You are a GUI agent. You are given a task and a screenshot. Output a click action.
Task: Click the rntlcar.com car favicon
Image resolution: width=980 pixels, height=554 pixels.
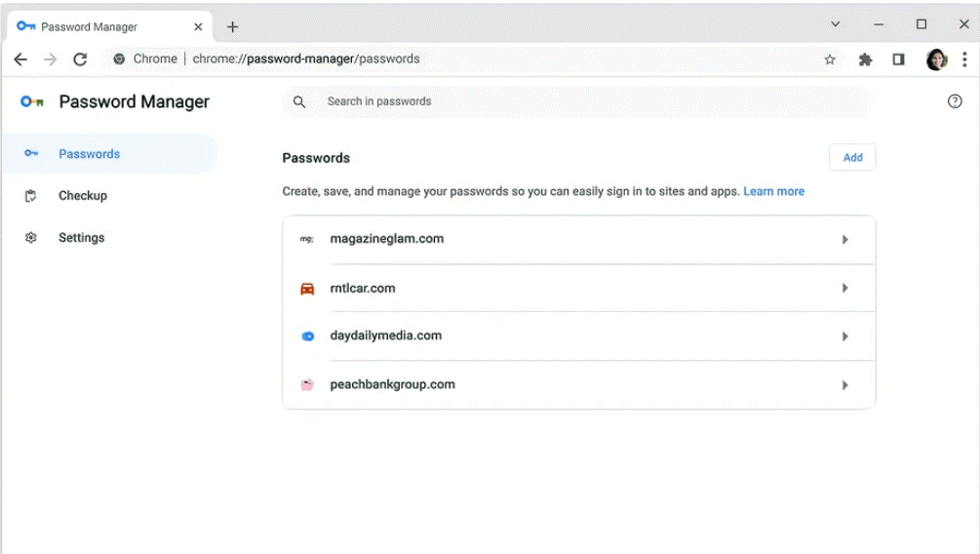(x=307, y=289)
